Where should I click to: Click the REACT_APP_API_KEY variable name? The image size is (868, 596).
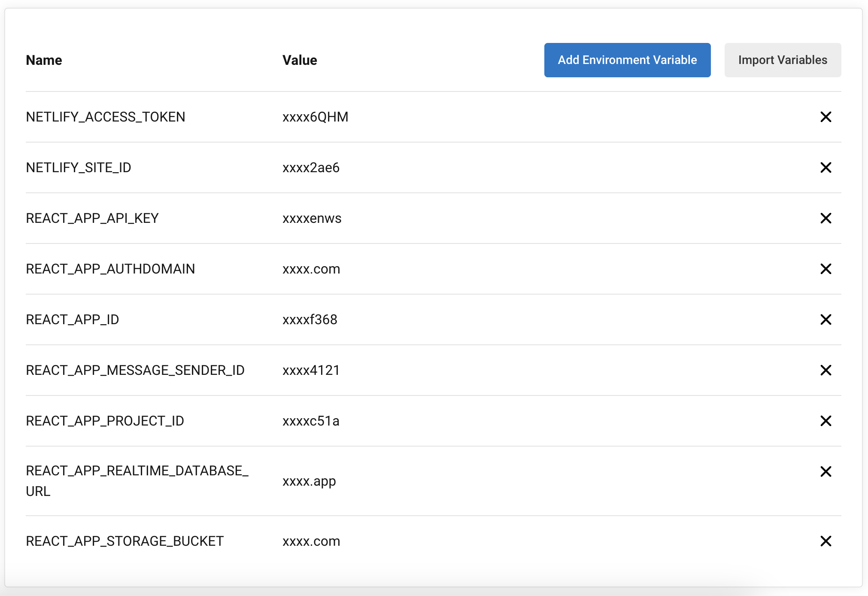coord(92,218)
